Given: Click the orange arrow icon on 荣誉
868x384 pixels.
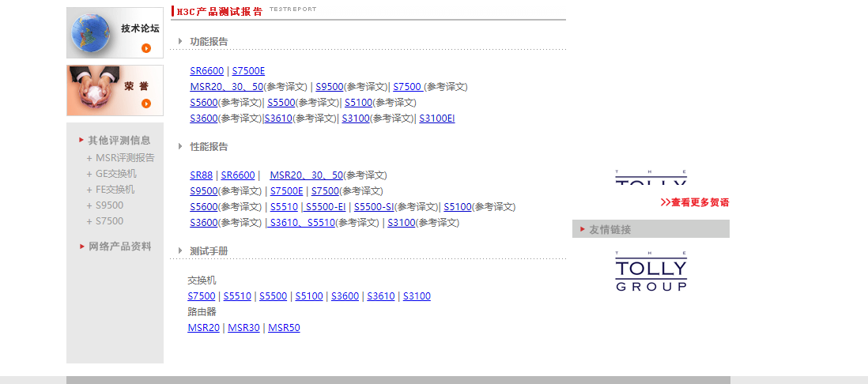Looking at the screenshot, I should click(x=146, y=104).
